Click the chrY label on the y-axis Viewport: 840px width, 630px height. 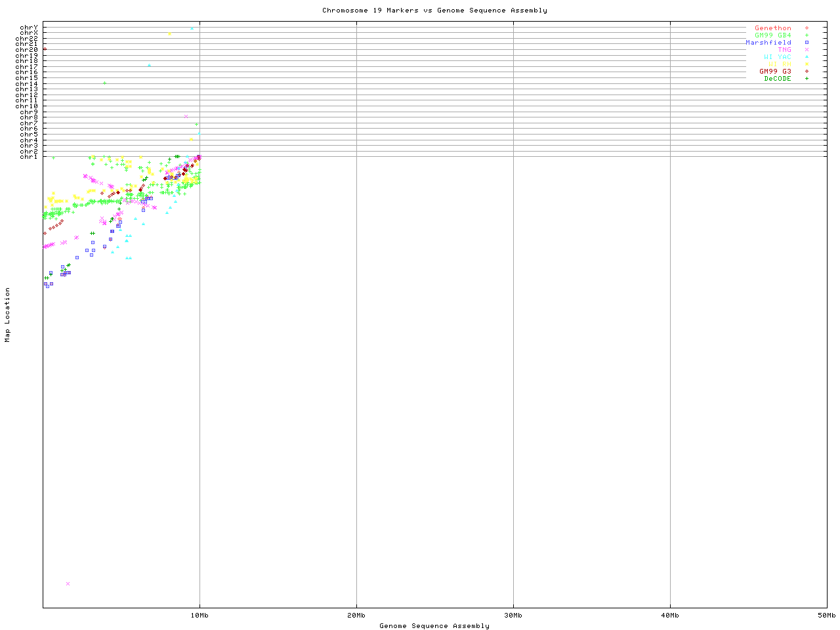[x=28, y=28]
